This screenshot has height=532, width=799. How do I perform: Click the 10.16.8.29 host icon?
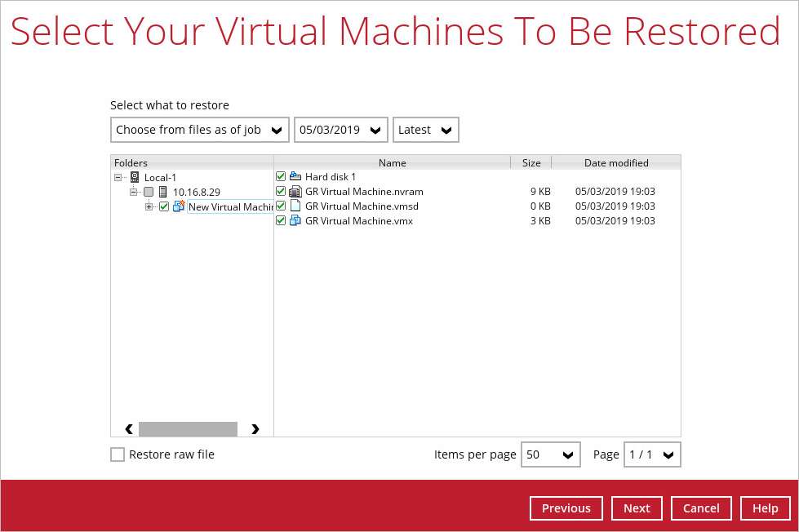(163, 192)
